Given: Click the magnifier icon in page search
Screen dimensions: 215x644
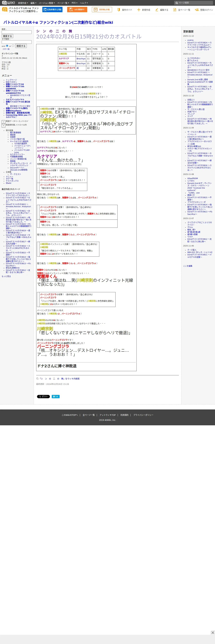Looking at the screenshot, I should pyautogui.click(x=177, y=3).
